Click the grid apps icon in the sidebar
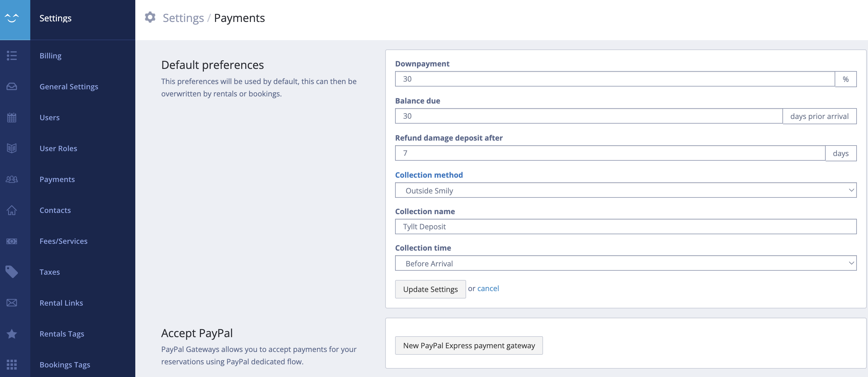The height and width of the screenshot is (377, 868). click(x=11, y=365)
